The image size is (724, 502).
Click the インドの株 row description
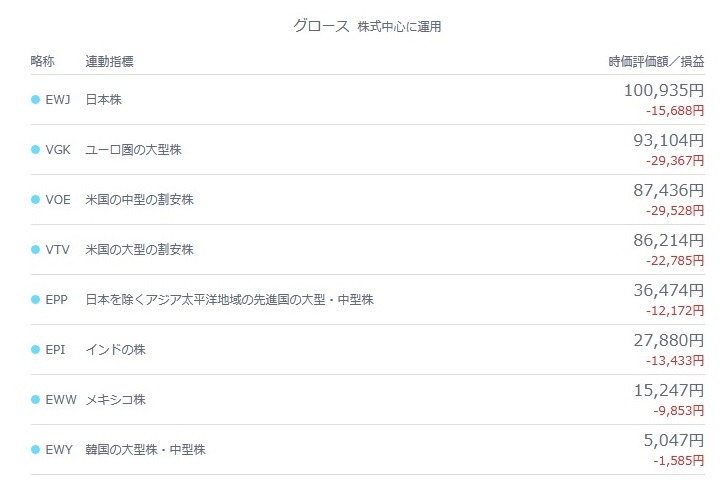click(116, 350)
